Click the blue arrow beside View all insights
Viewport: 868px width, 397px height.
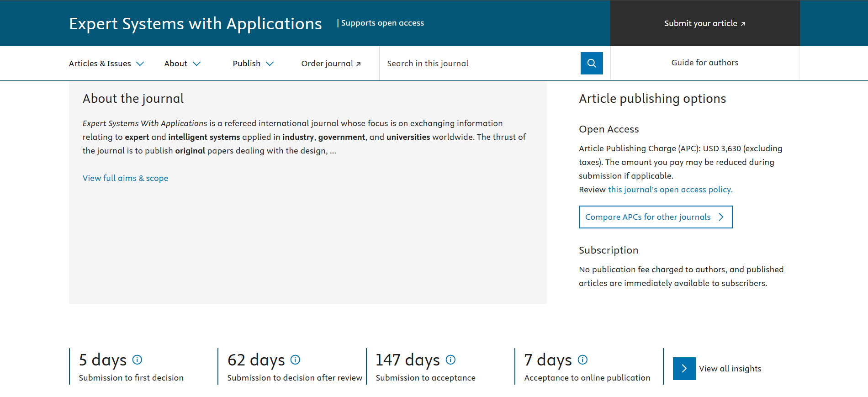coord(684,369)
